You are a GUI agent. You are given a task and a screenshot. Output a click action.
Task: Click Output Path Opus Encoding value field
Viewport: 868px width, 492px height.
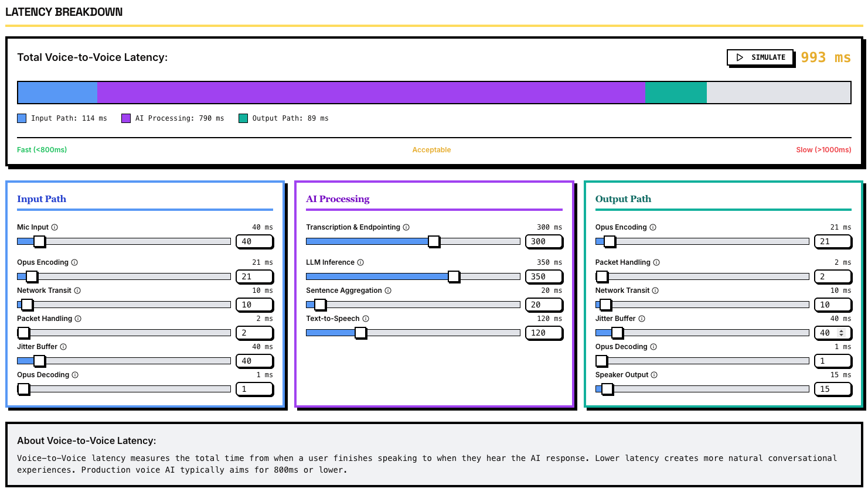coord(833,241)
